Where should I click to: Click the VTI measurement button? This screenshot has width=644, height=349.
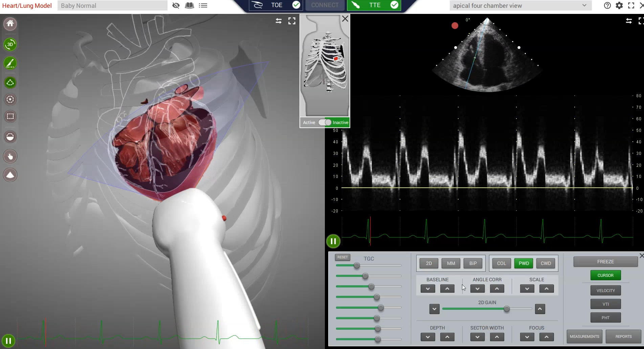pos(606,304)
